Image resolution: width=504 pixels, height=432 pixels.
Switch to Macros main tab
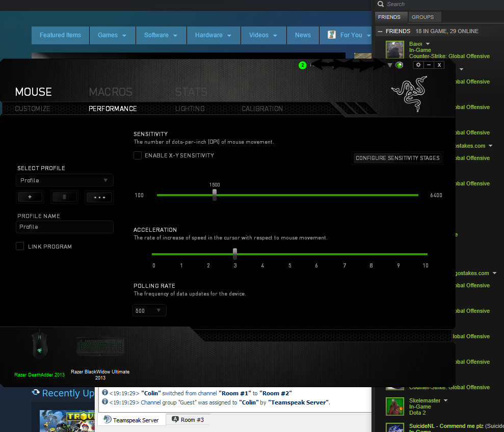pyautogui.click(x=111, y=92)
